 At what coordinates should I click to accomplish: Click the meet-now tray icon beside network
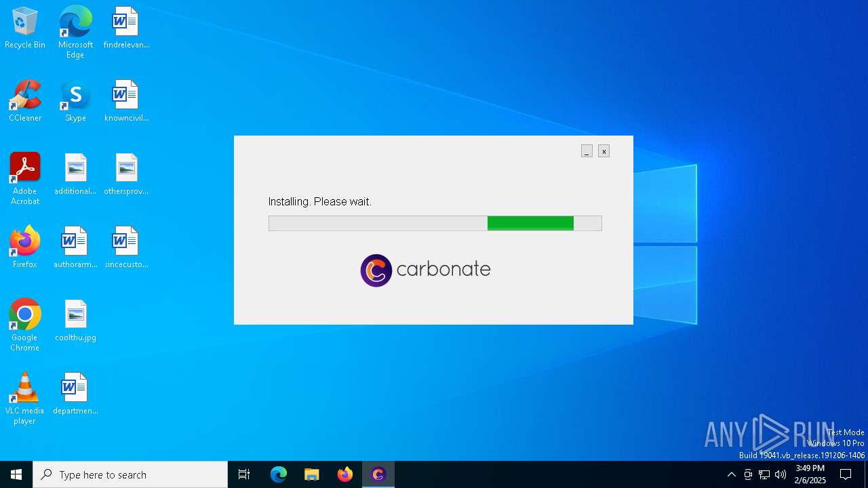coord(748,474)
